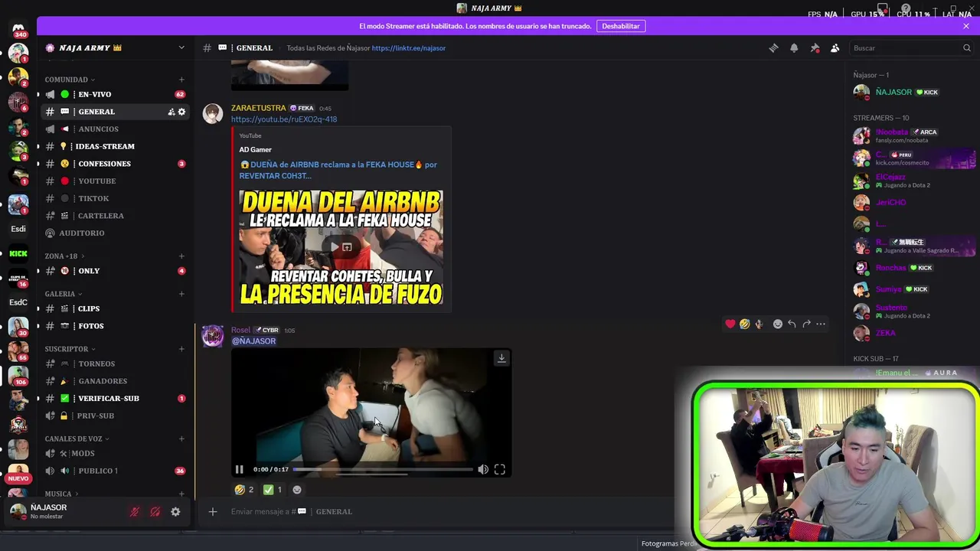Open the Threads icon in channel header
This screenshot has width=980, height=551.
click(773, 47)
